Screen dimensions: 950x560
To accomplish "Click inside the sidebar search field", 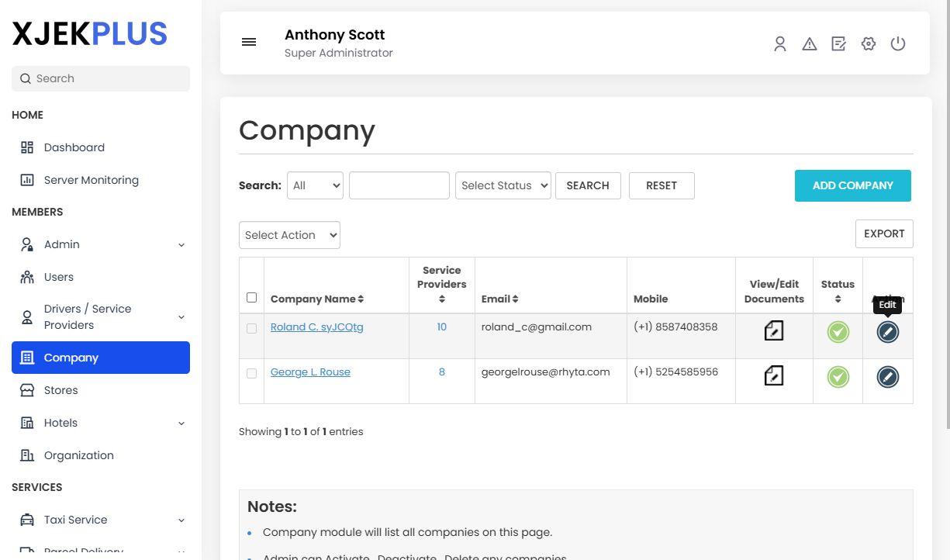I will click(x=100, y=78).
